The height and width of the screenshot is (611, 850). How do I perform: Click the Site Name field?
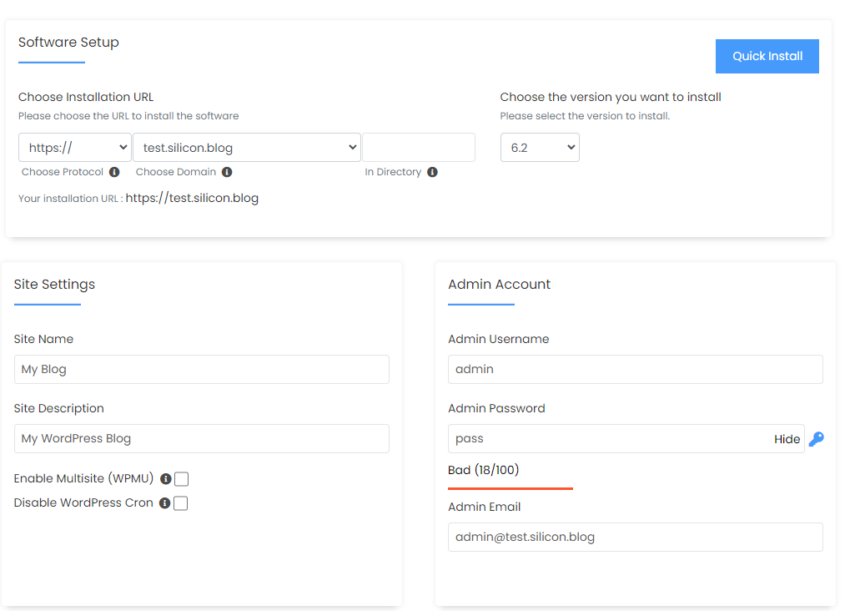[202, 369]
